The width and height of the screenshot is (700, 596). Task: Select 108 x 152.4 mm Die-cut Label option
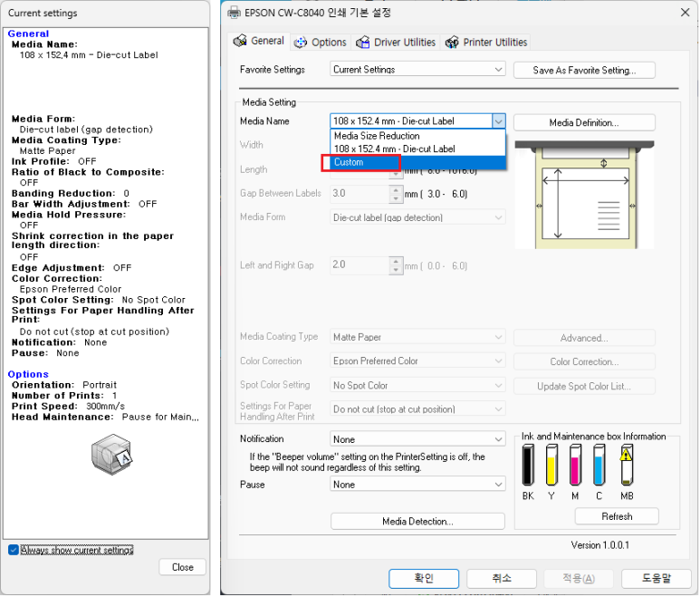[x=417, y=149]
